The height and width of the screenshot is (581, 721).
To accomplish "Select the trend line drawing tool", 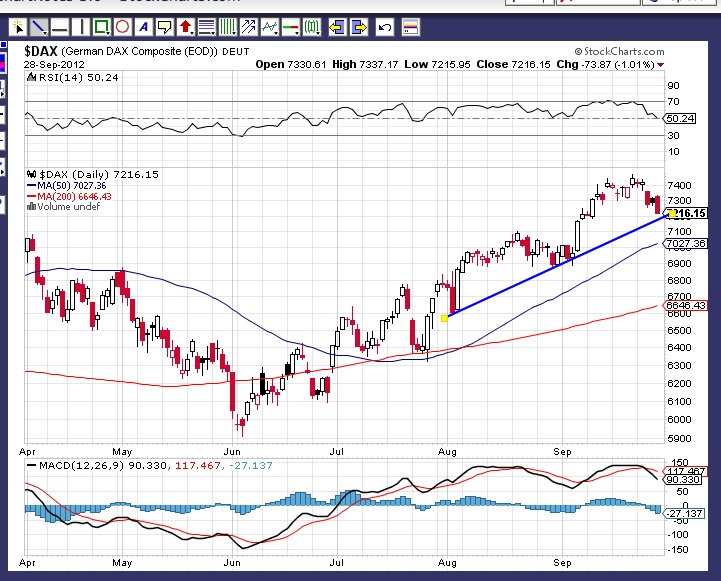I will tap(39, 27).
